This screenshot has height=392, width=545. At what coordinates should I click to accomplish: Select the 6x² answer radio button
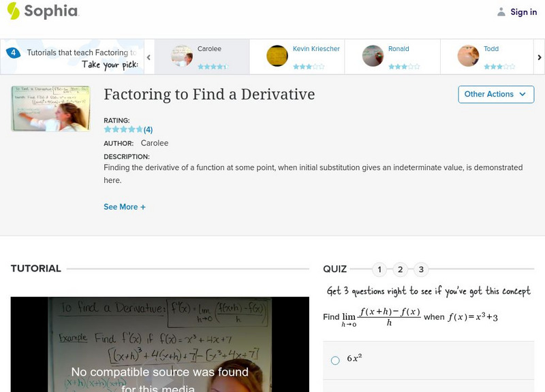click(x=335, y=360)
